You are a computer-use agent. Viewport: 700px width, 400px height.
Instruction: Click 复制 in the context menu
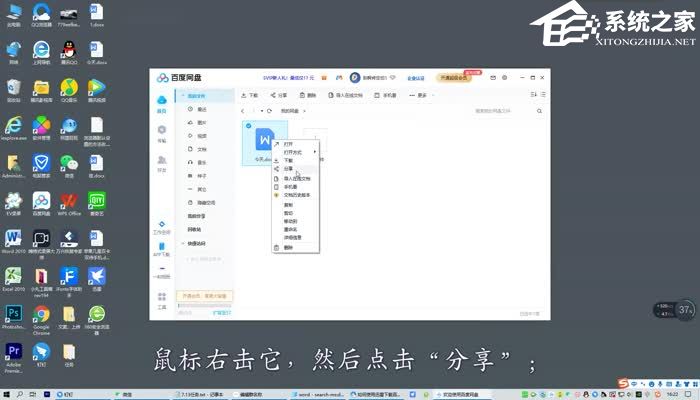288,205
